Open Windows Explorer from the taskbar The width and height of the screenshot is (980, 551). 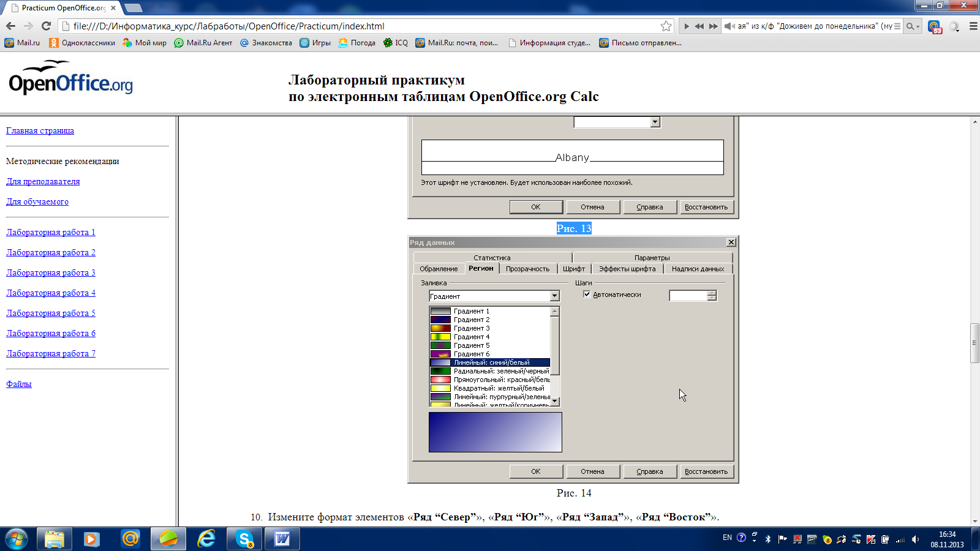[55, 539]
